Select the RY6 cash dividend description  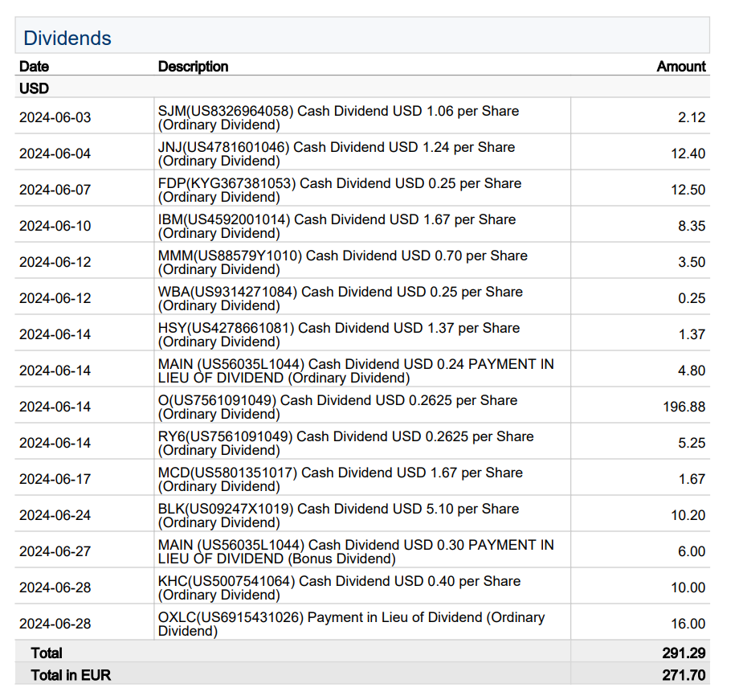pyautogui.click(x=345, y=443)
